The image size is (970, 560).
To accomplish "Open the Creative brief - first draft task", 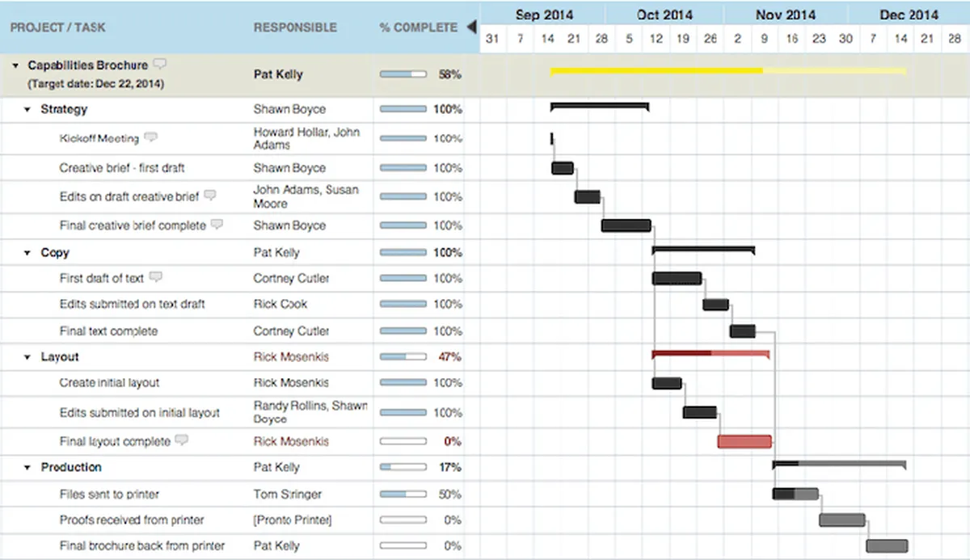I will pos(122,168).
